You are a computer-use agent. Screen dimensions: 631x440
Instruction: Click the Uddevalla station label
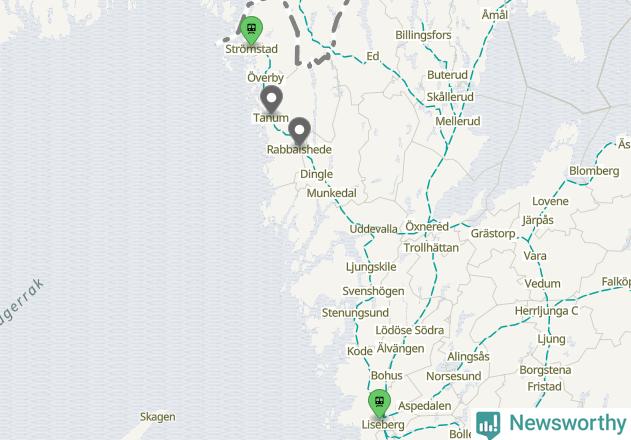click(x=373, y=229)
